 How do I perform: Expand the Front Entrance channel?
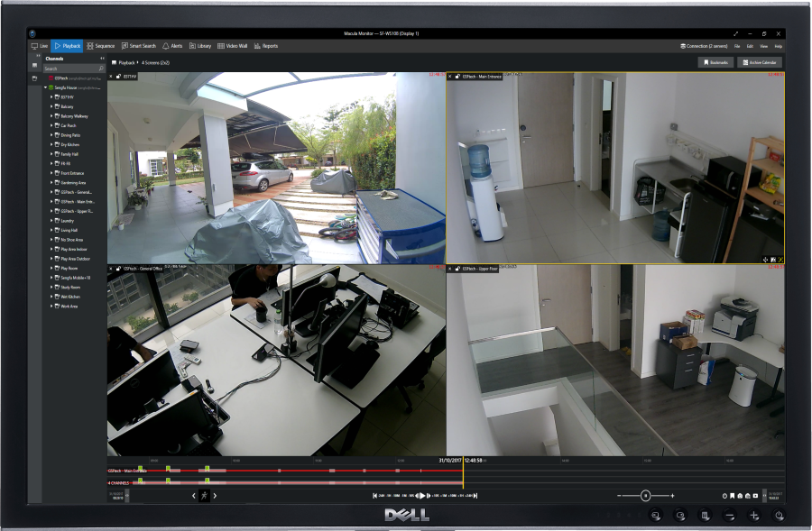click(x=51, y=173)
